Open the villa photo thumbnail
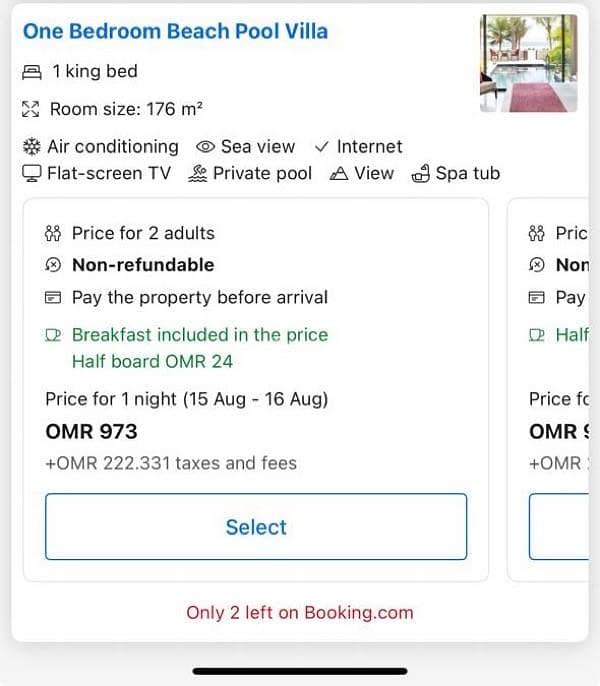600x686 pixels. [529, 63]
